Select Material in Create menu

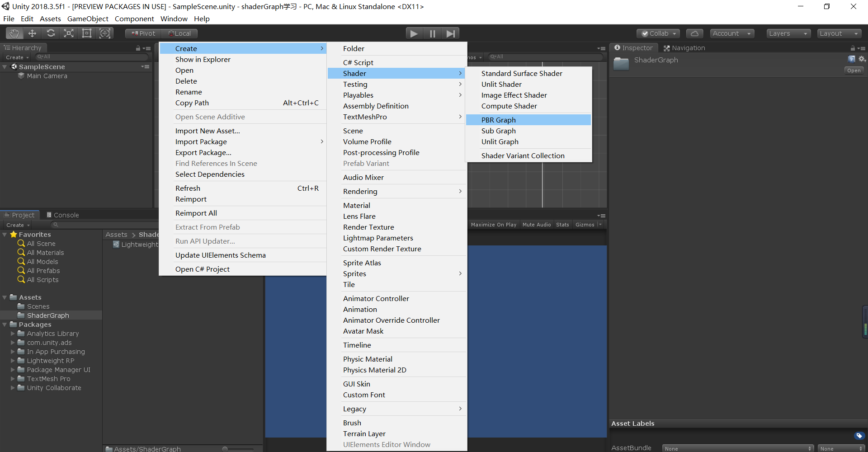(396, 205)
